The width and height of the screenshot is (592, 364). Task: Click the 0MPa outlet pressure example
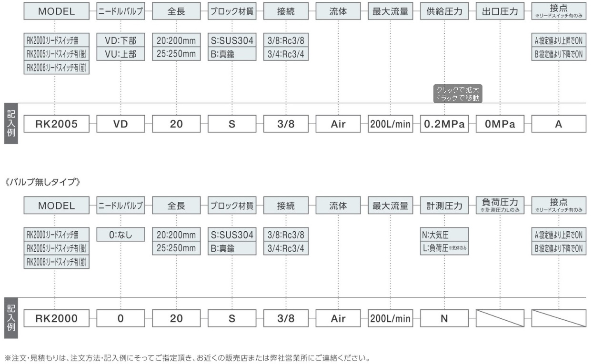coord(500,125)
